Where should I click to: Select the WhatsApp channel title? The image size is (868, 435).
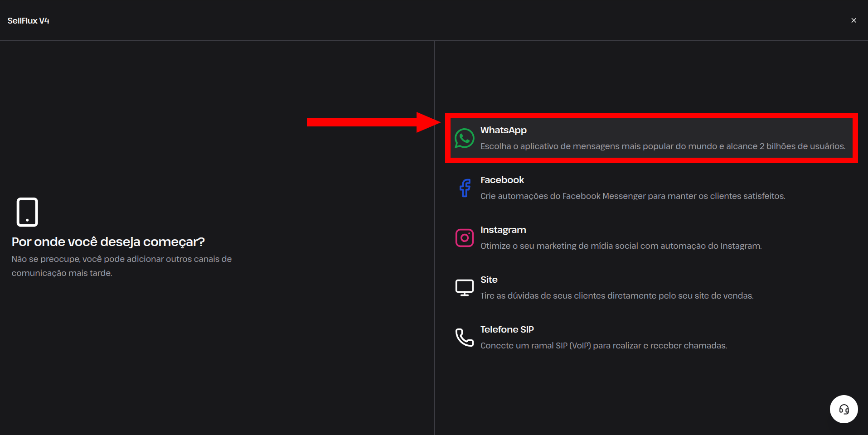tap(504, 130)
